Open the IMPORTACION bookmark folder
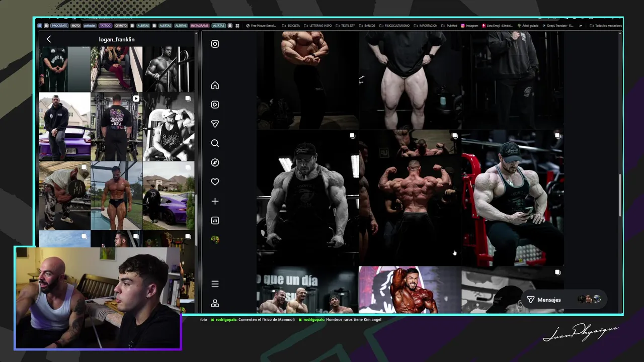This screenshot has width=644, height=362. click(426, 26)
